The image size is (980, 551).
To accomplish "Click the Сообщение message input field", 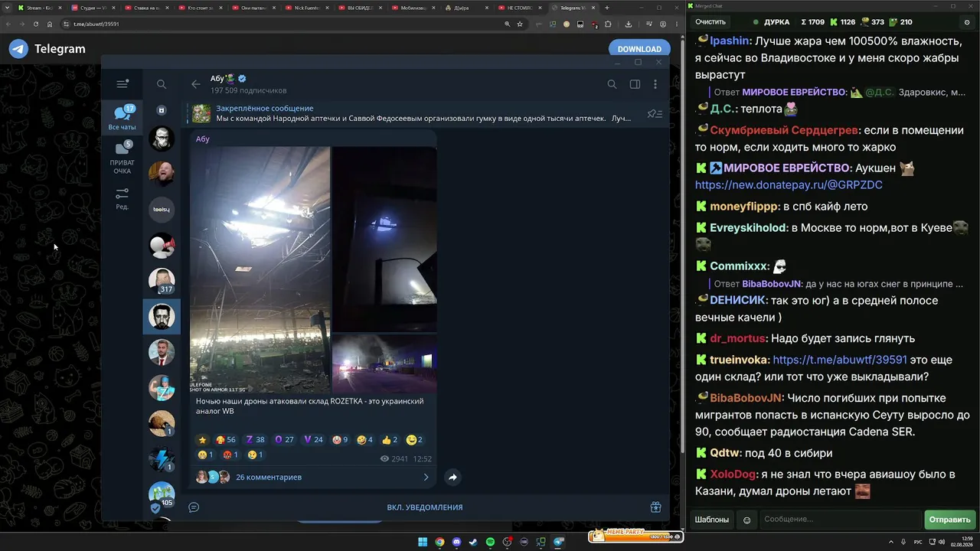I will (x=840, y=520).
